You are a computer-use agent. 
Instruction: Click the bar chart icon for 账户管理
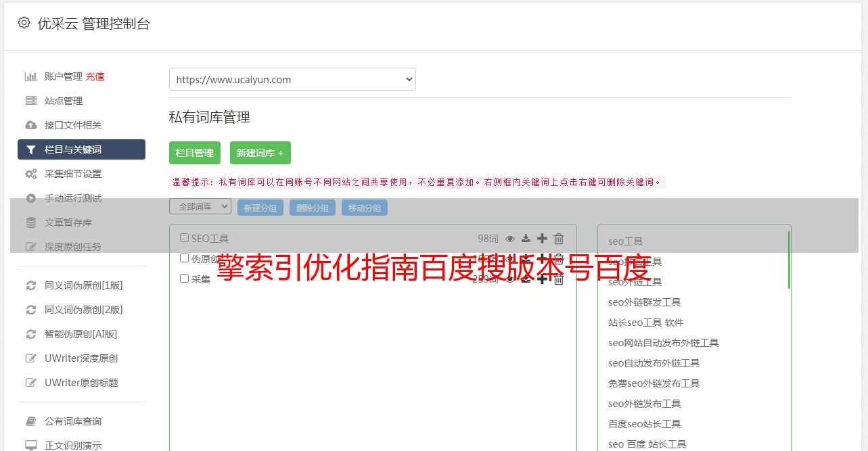click(x=30, y=76)
